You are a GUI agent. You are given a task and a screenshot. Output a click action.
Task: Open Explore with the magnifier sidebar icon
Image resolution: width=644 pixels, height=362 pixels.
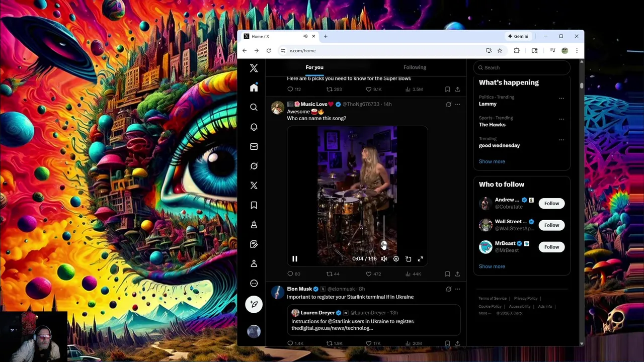coord(254,107)
